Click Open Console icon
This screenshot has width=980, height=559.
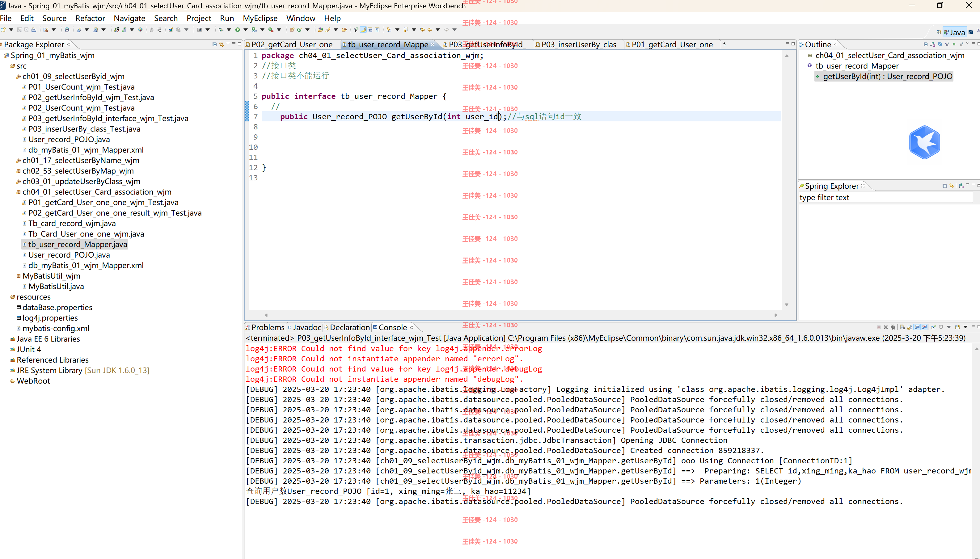point(957,327)
